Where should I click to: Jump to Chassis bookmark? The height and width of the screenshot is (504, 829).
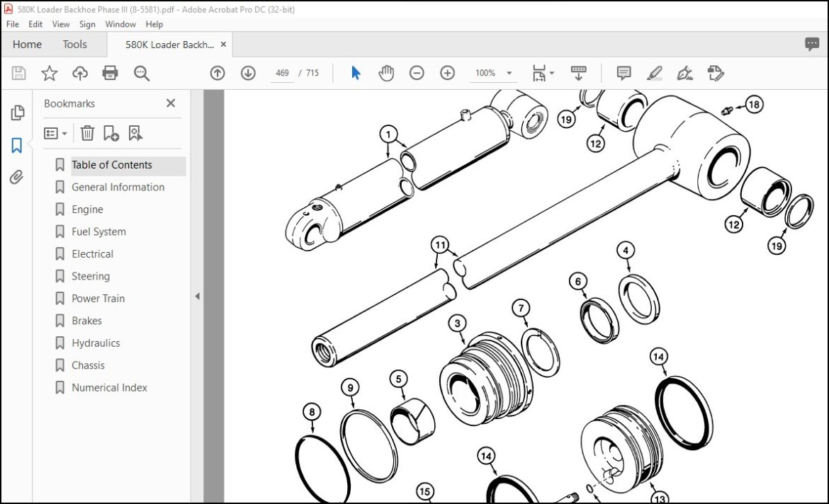tap(89, 365)
